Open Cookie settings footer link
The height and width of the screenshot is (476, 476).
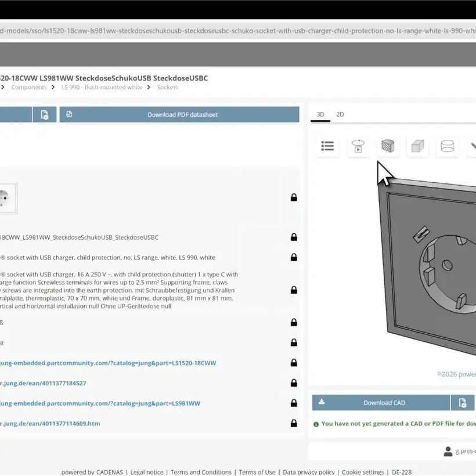[363, 472]
